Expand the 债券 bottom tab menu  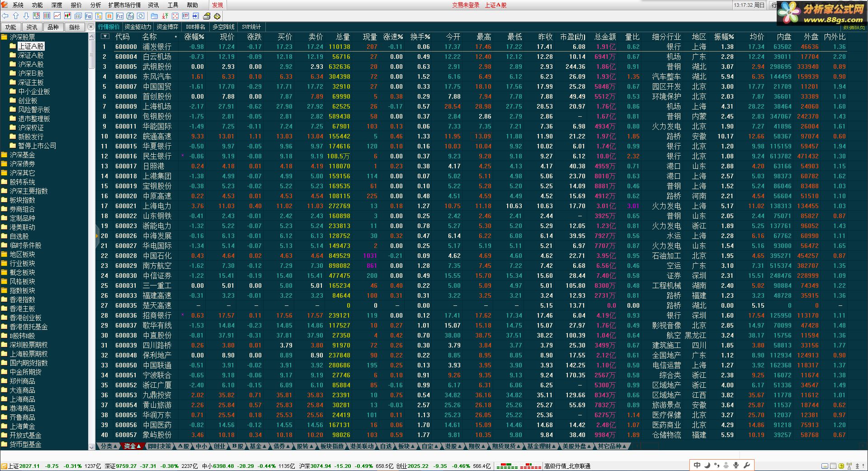(x=282, y=446)
